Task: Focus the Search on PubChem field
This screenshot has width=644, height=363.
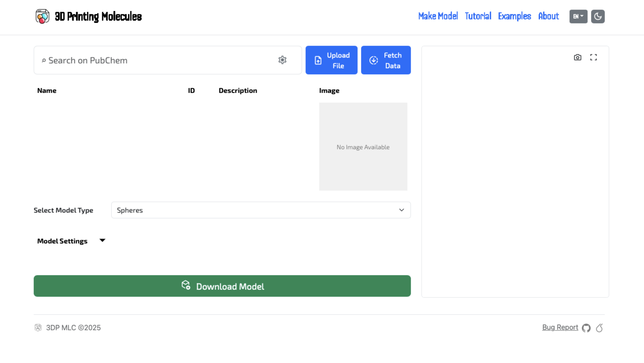Action: [x=168, y=60]
